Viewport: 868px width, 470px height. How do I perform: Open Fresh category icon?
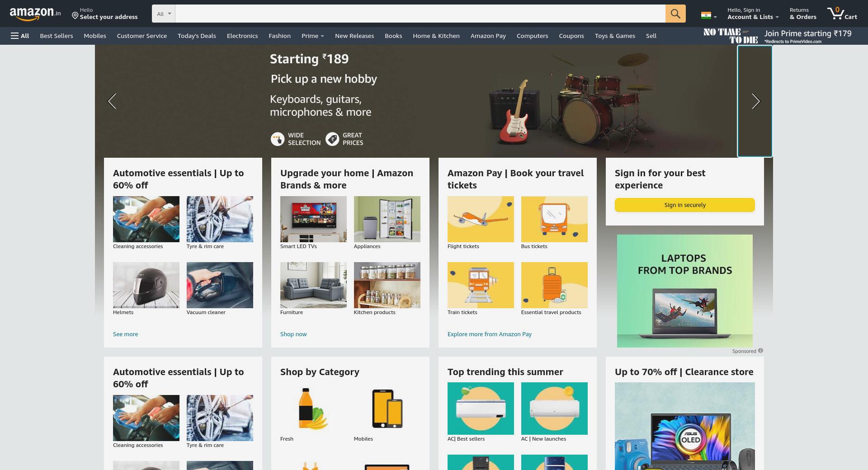(x=313, y=409)
